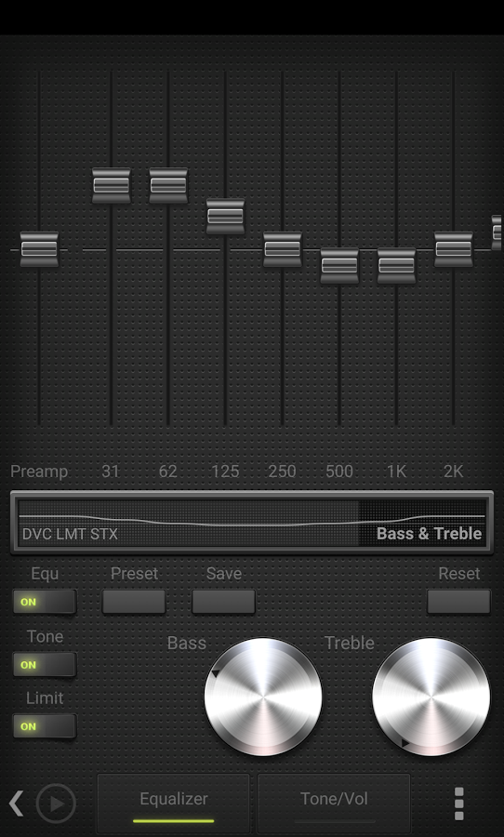Open the three-dot overflow menu
Image resolution: width=504 pixels, height=837 pixels.
pos(458,804)
